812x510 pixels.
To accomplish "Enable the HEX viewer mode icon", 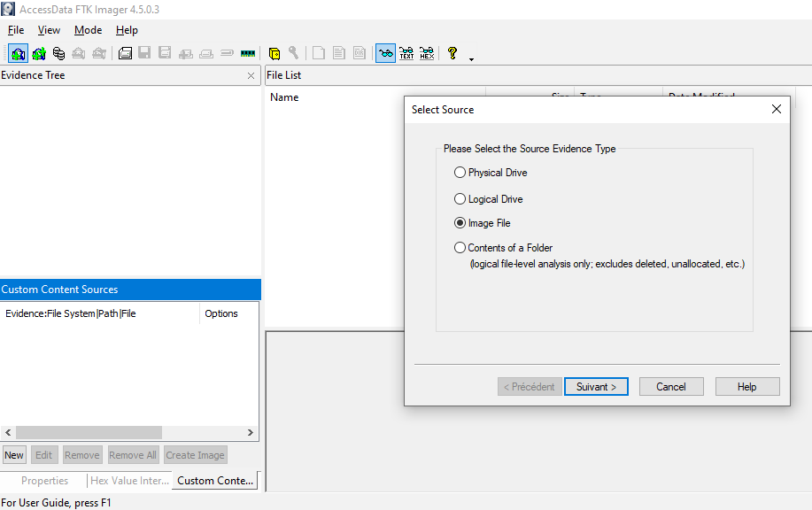I will point(427,53).
